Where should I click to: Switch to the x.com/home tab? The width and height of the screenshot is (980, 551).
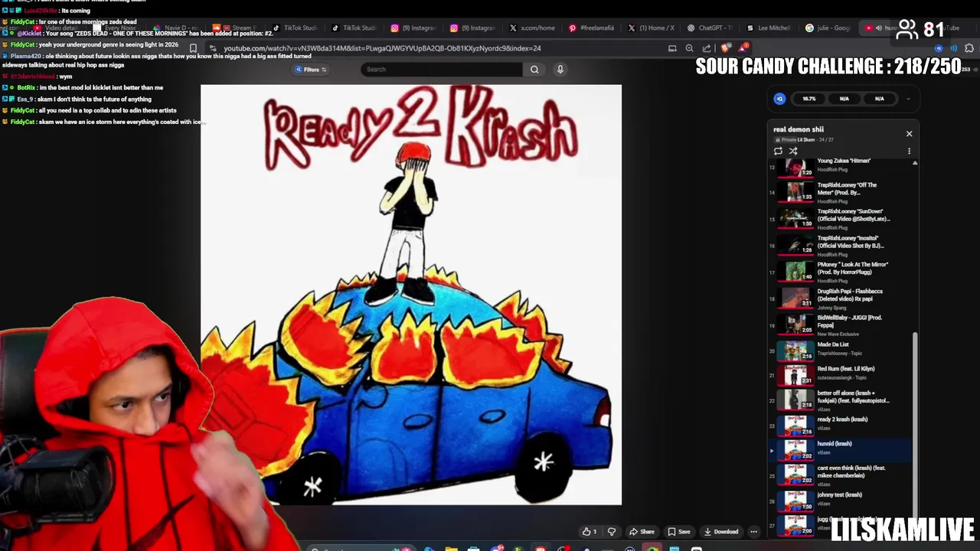pyautogui.click(x=532, y=28)
